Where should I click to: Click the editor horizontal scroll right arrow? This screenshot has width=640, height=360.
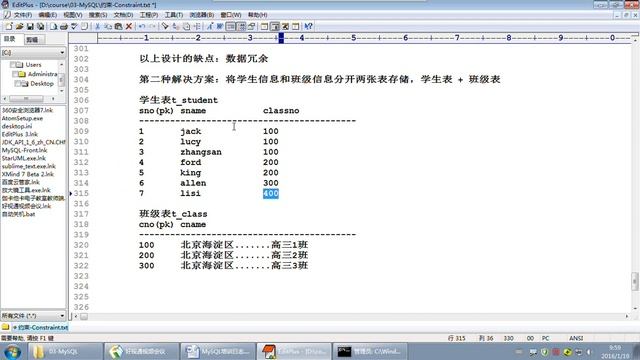click(627, 316)
